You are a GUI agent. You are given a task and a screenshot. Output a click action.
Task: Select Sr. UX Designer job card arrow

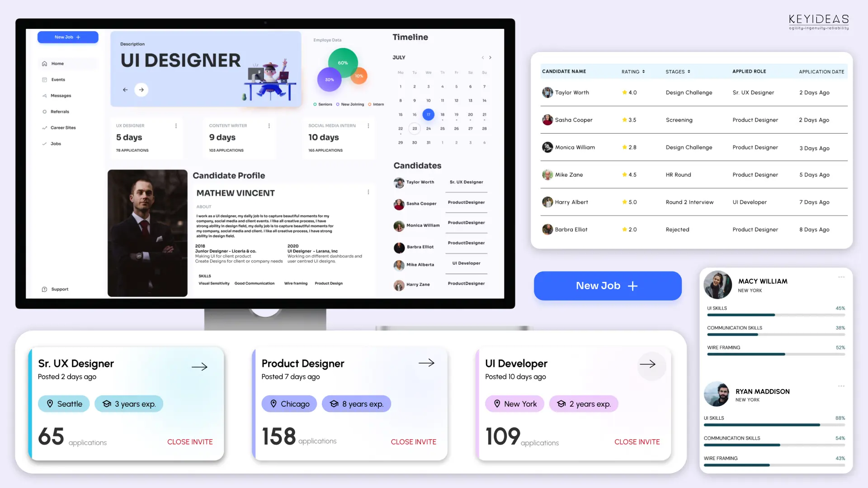click(200, 367)
